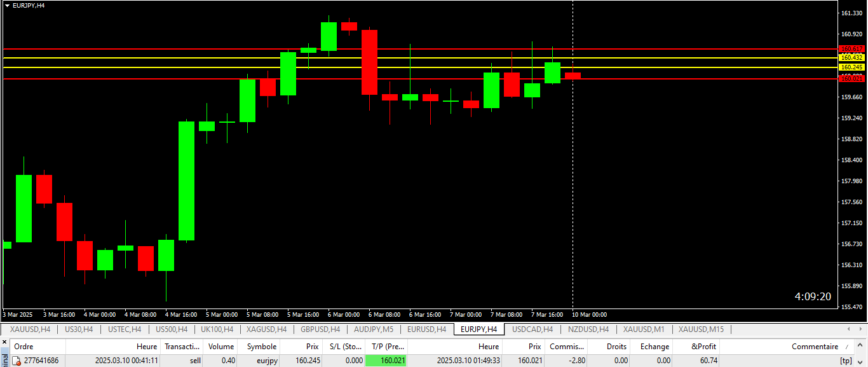
Task: Select the yellow 160.432 price level label
Action: click(851, 58)
